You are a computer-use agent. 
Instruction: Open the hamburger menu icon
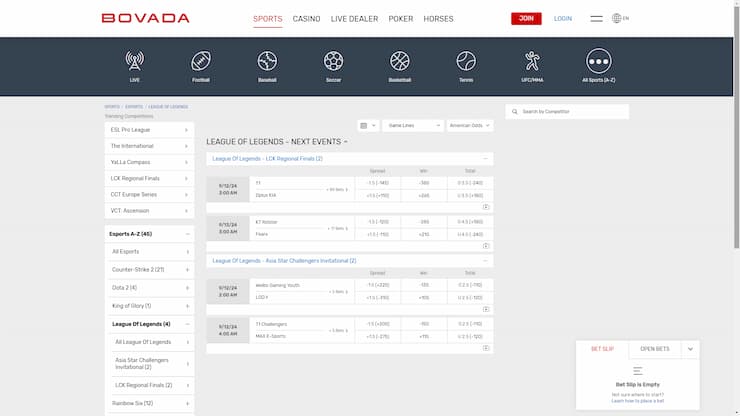pyautogui.click(x=596, y=18)
